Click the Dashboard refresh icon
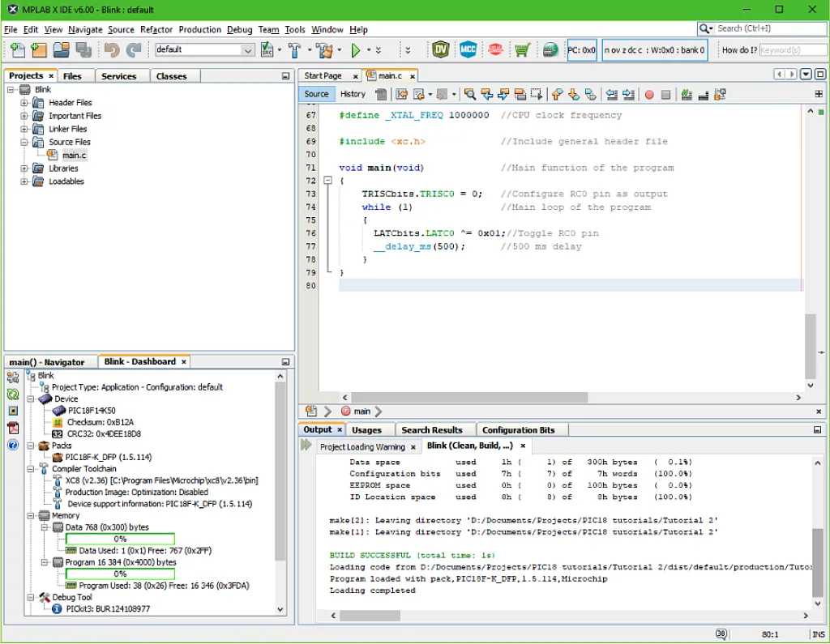Viewport: 830px width, 644px height. 13,395
